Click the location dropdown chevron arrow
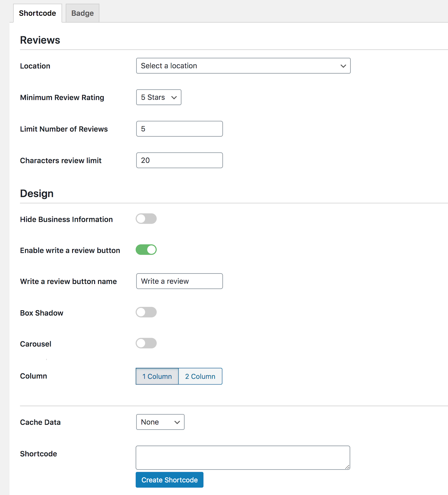Image resolution: width=448 pixels, height=495 pixels. click(343, 66)
